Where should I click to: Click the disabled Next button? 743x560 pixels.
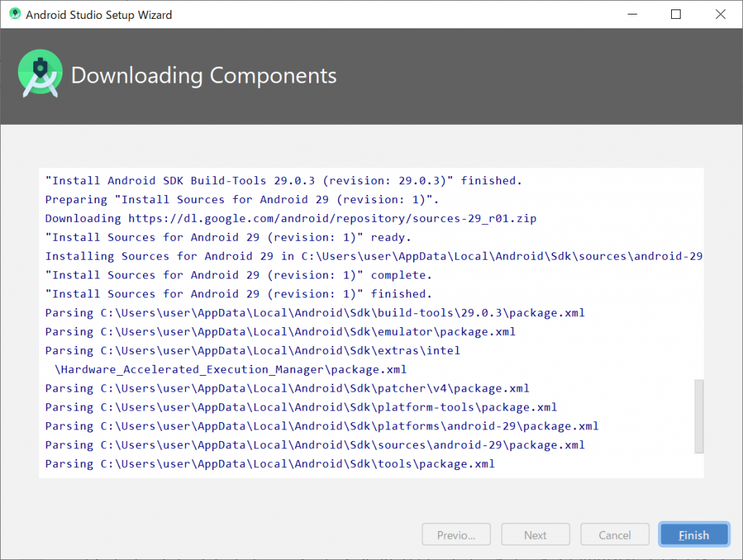pyautogui.click(x=535, y=535)
